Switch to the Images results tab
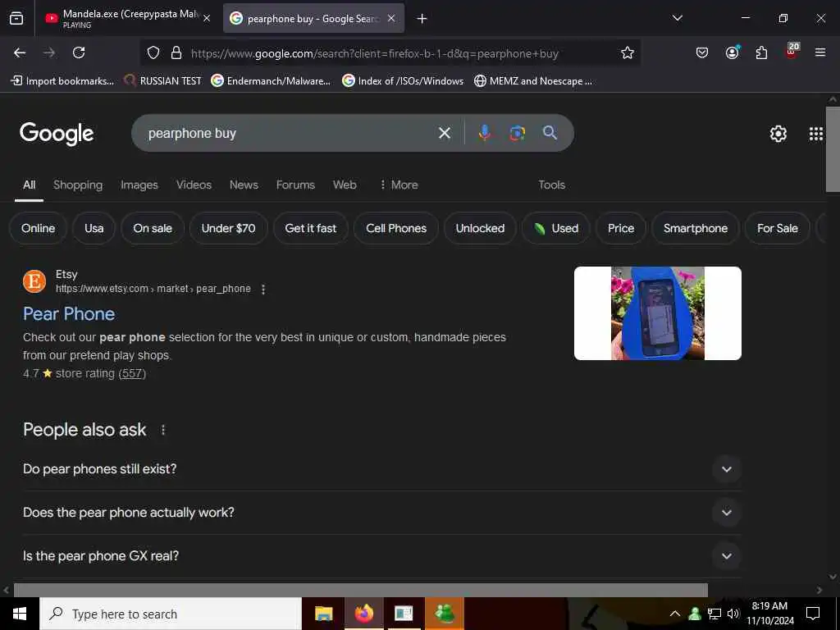840x630 pixels. [139, 185]
